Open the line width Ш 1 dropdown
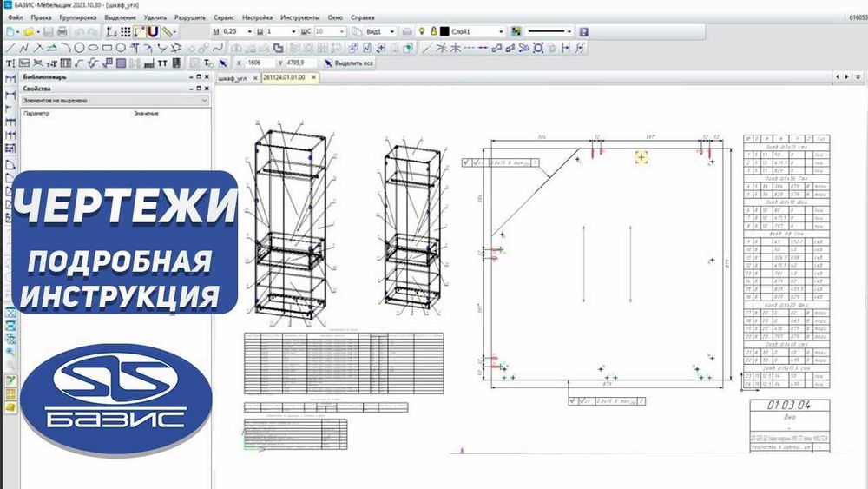Viewport: 868px width, 489px height. pos(293,31)
